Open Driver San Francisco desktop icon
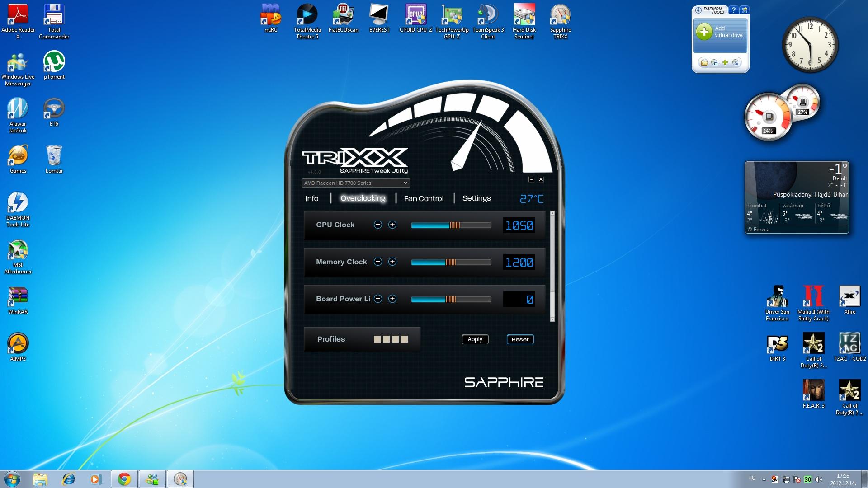This screenshot has height=488, width=868. coord(777,304)
